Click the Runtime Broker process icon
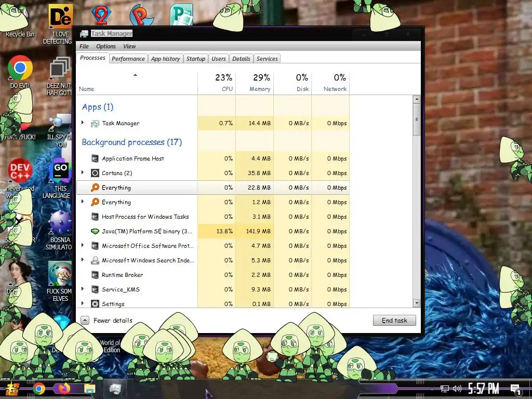This screenshot has height=399, width=532. click(x=95, y=275)
